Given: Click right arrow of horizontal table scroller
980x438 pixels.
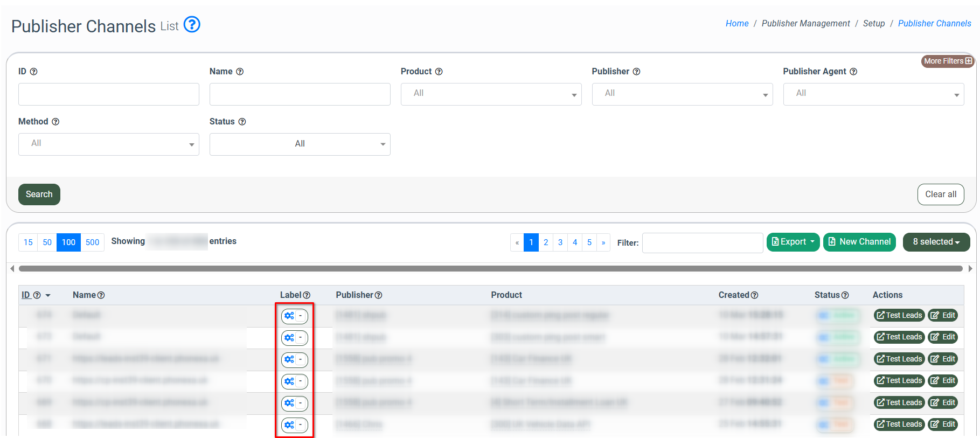Looking at the screenshot, I should tap(970, 268).
